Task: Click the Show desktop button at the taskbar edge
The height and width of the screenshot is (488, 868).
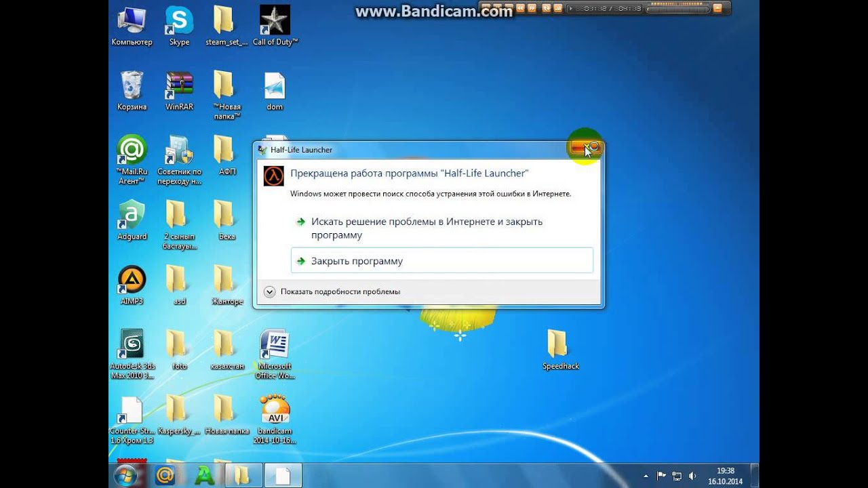Action: [754, 476]
